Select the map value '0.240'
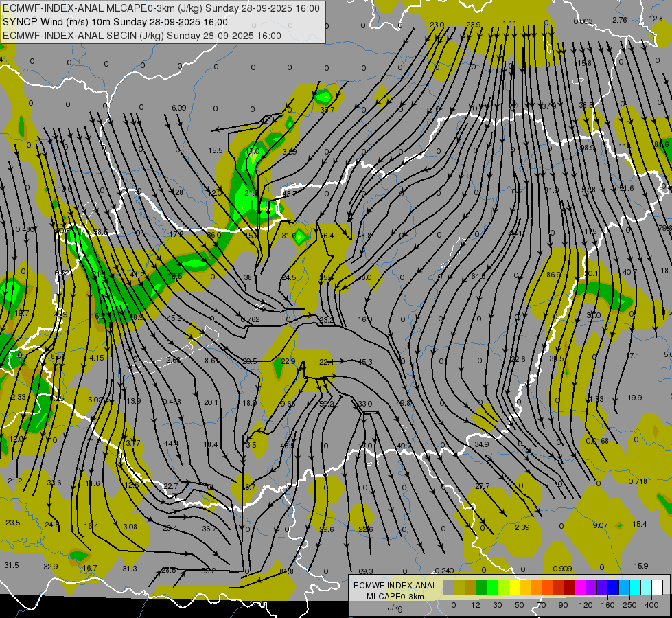The width and height of the screenshot is (672, 618). (x=444, y=571)
